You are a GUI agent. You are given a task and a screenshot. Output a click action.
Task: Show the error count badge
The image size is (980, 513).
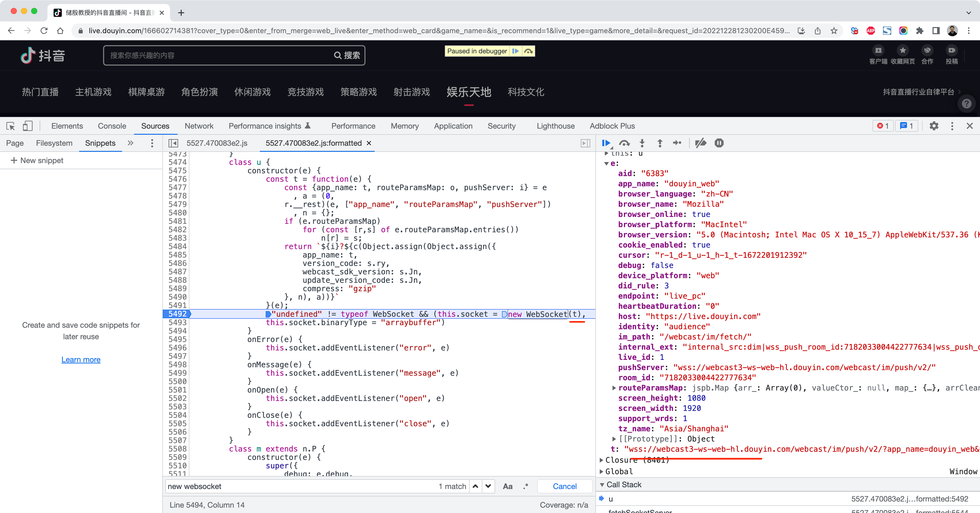[x=883, y=126]
